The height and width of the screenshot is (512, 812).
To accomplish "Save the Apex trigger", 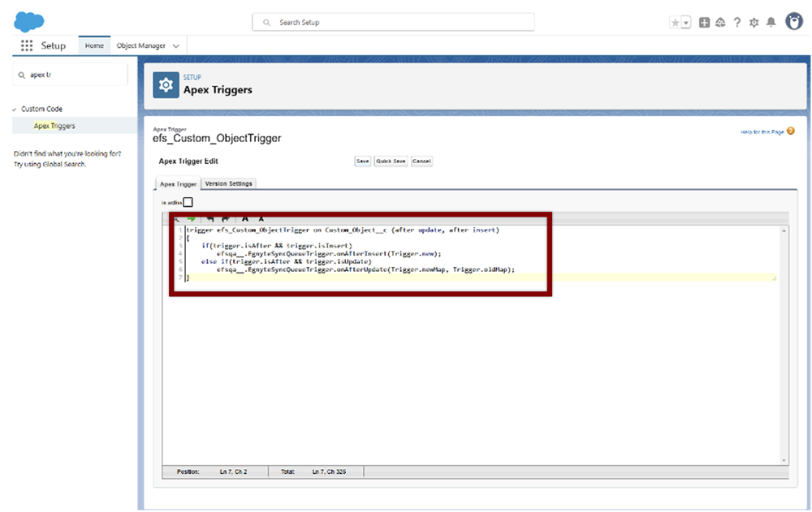I will (x=362, y=161).
